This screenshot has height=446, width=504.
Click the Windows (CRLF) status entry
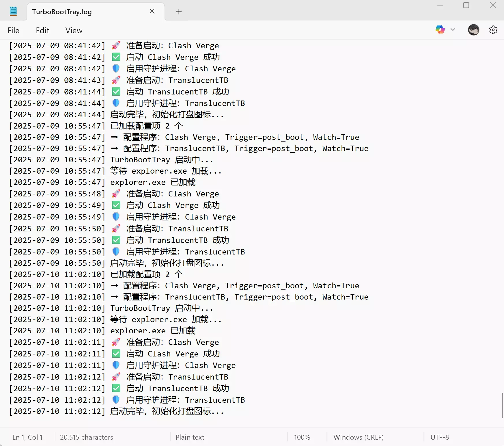point(359,437)
